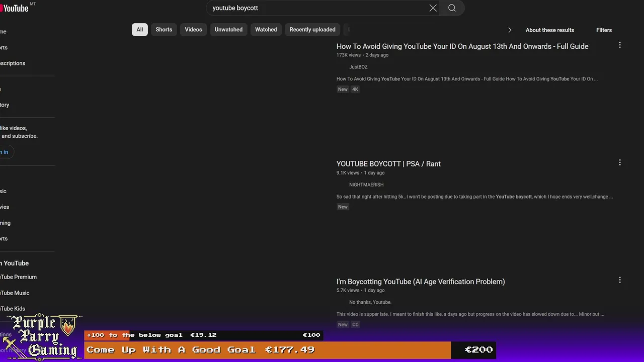Image resolution: width=644 pixels, height=362 pixels.
Task: Open YouTube Music in the sidebar
Action: tap(15, 293)
